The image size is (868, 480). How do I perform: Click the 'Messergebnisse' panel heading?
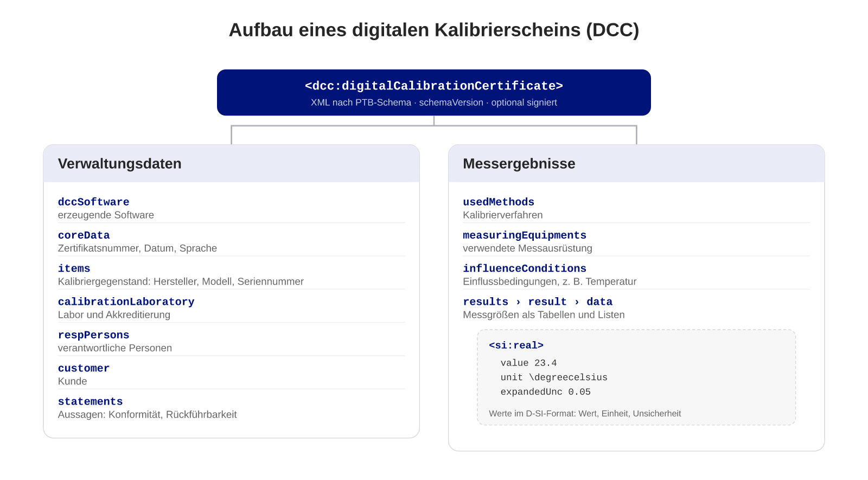coord(519,164)
